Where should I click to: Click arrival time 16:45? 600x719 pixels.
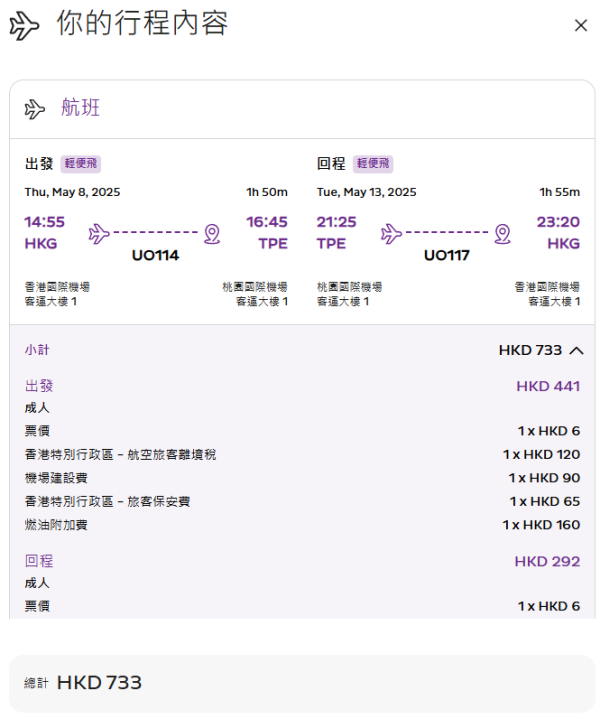[x=267, y=222]
